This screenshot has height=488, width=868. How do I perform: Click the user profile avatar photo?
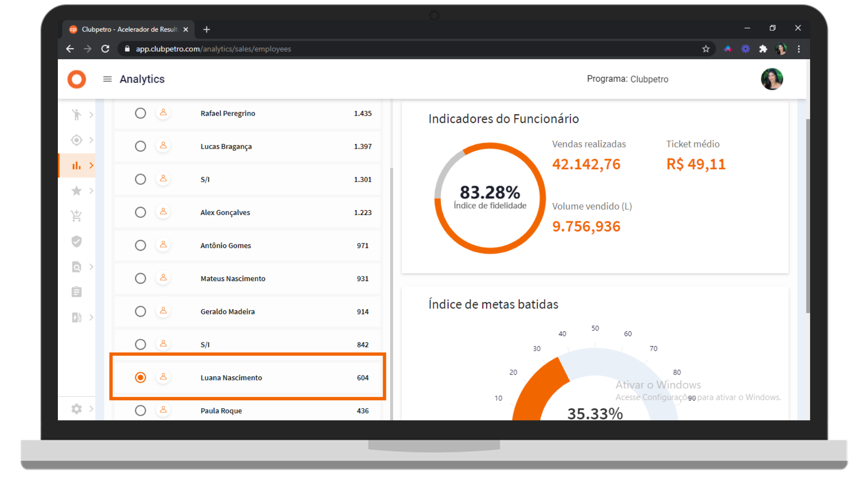(x=772, y=79)
